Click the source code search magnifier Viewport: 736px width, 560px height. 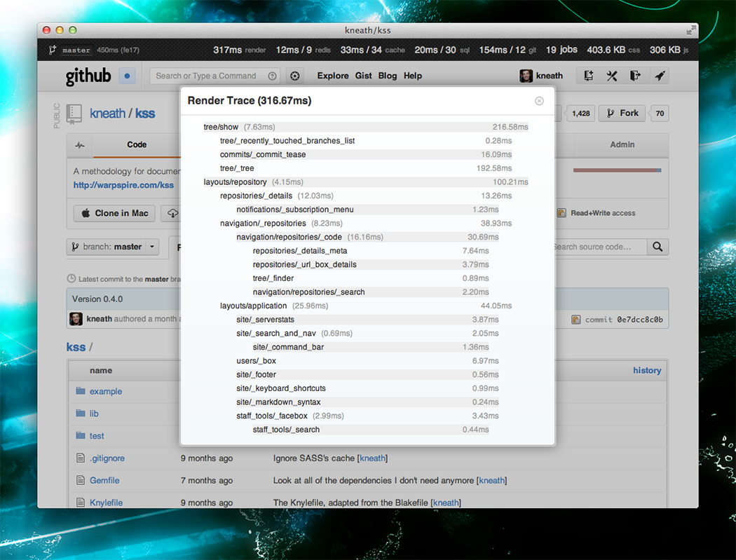click(x=657, y=247)
